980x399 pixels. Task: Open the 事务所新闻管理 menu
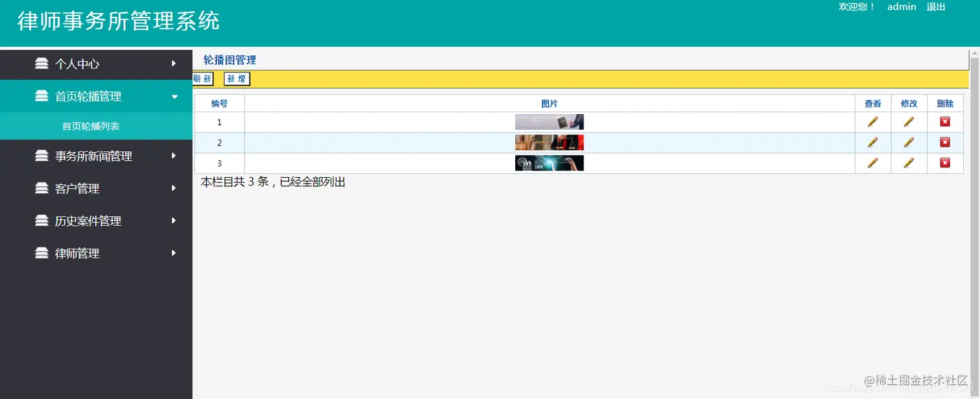coord(96,156)
